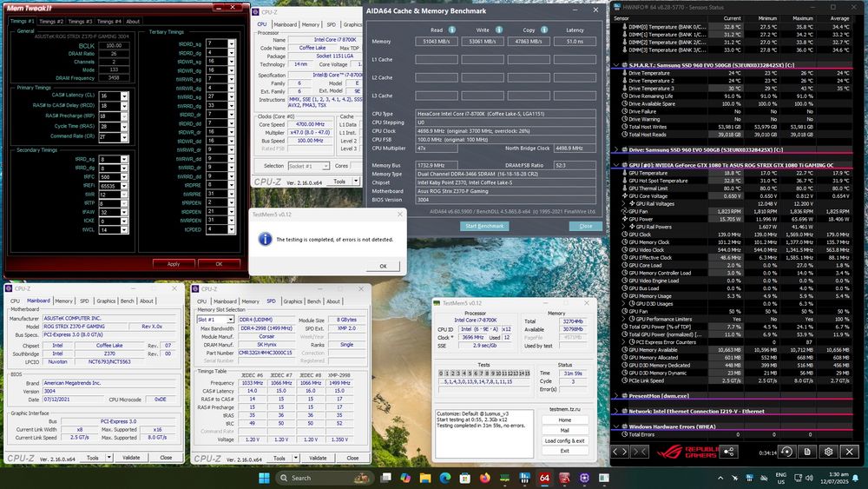Open Bench tab in CPU-Z SPD window
The width and height of the screenshot is (868, 489).
point(314,301)
